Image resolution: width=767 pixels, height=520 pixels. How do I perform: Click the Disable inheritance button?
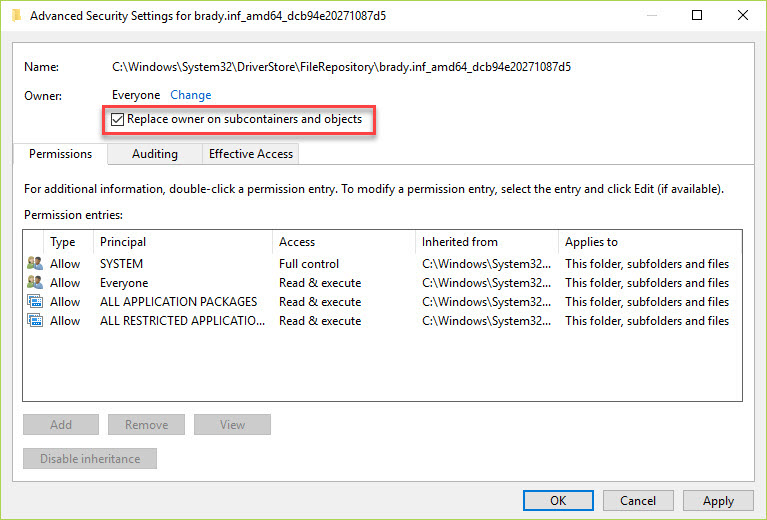[90, 459]
